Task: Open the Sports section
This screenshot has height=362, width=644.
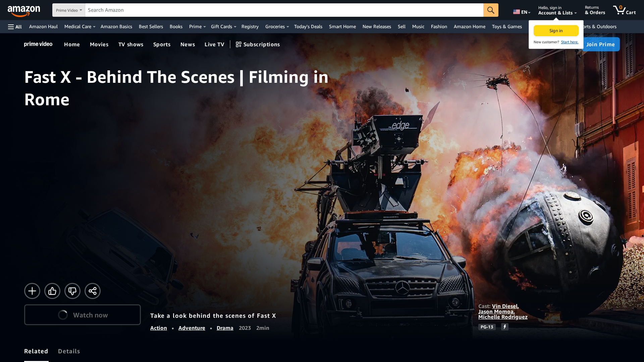Action: [162, 44]
